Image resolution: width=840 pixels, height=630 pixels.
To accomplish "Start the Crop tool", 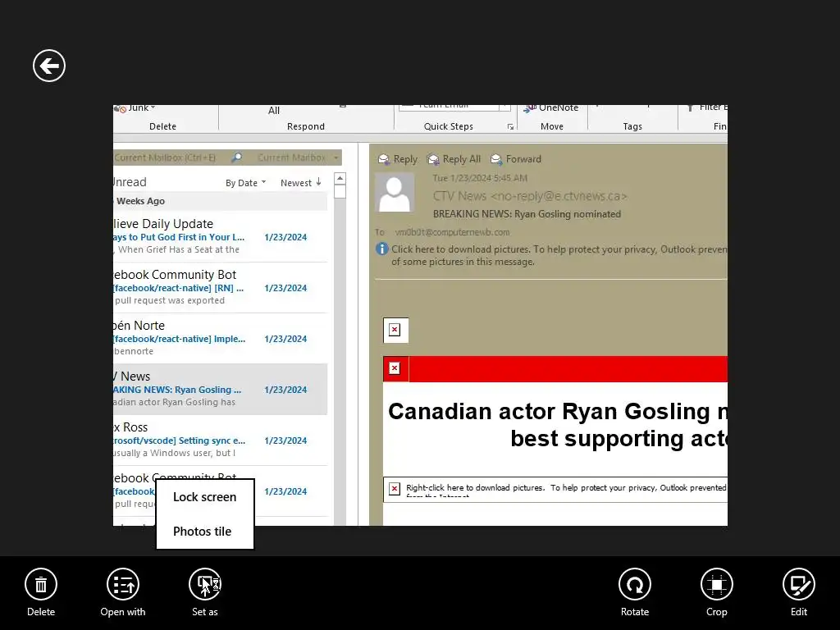I will (x=716, y=592).
